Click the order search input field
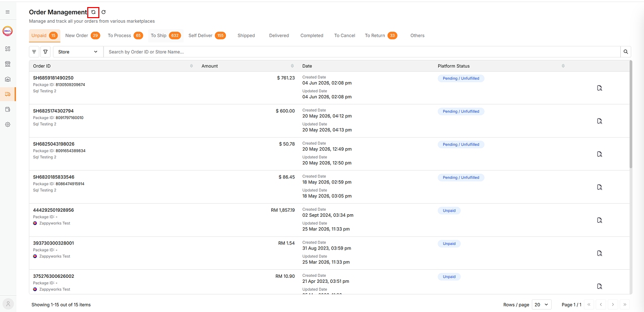The image size is (644, 312). 362,52
